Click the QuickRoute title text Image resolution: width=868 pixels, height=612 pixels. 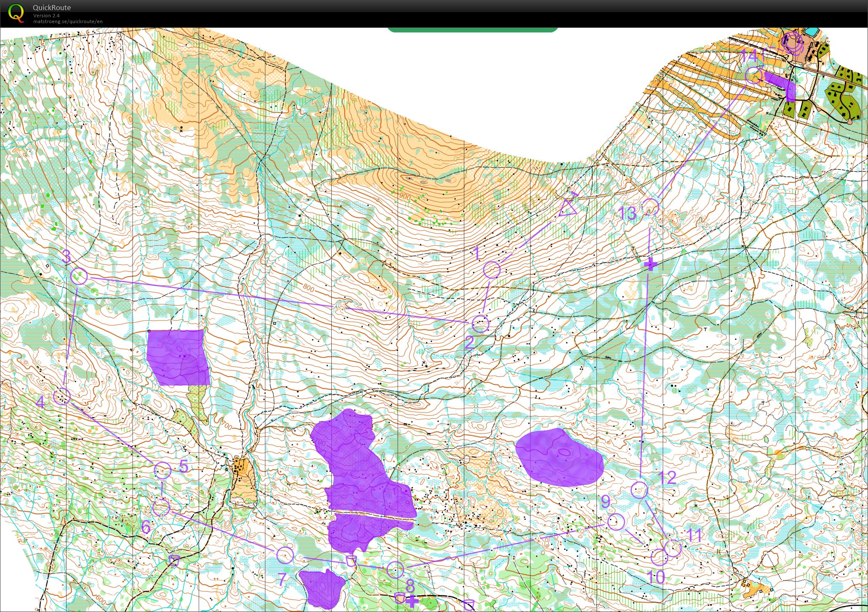[52, 7]
